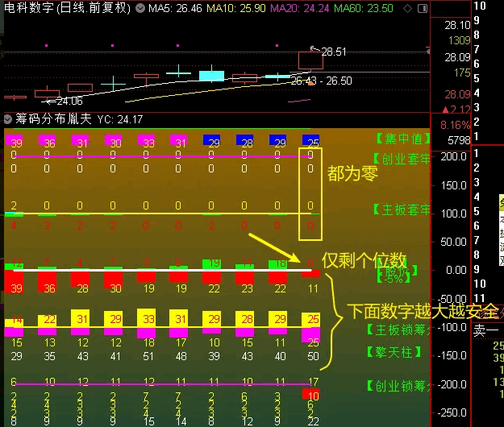504x427 pixels.
Task: Select the red hollow candlestick below 28.51
Action: click(x=310, y=60)
